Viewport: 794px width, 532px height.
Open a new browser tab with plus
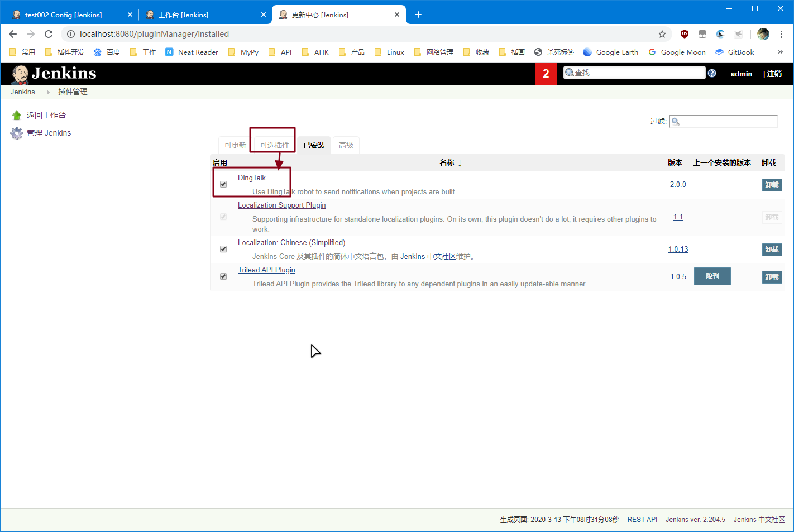[x=418, y=15]
